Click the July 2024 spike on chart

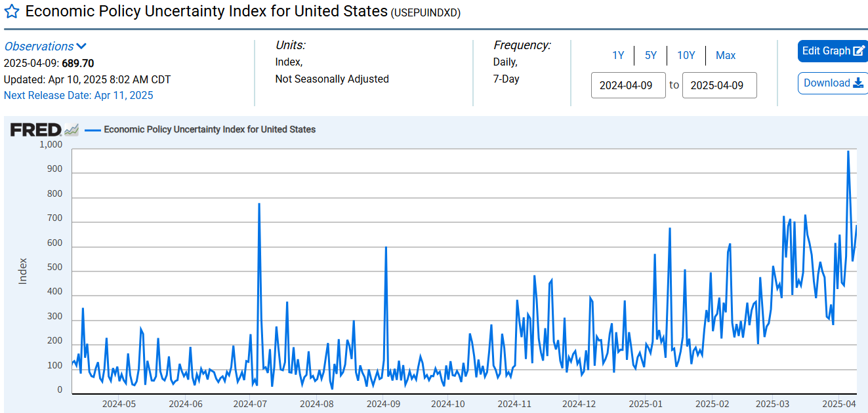pos(259,205)
